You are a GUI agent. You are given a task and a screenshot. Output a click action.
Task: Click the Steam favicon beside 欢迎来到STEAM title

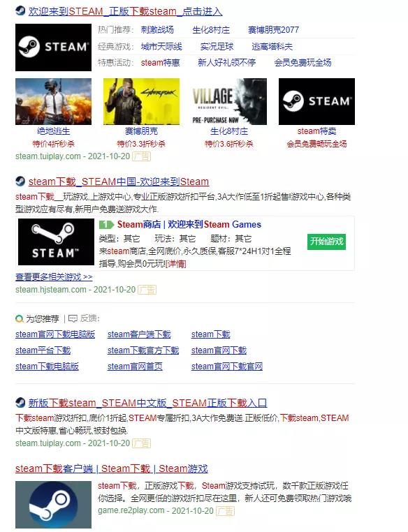(x=20, y=11)
